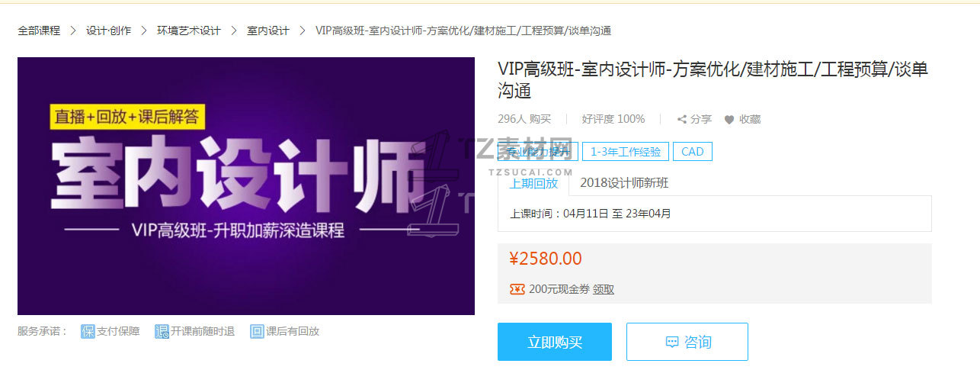
Task: Go to 设计·创作 breadcrumb category
Action: tap(108, 31)
